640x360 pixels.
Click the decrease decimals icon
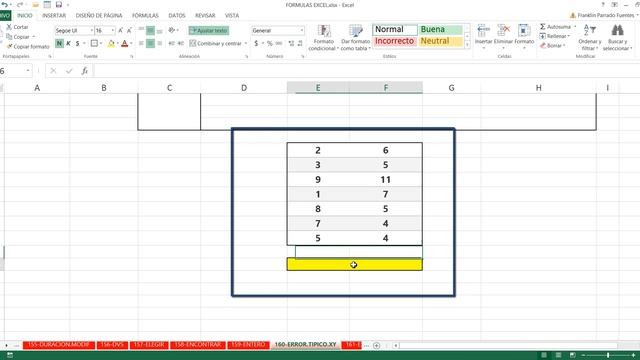[300, 43]
